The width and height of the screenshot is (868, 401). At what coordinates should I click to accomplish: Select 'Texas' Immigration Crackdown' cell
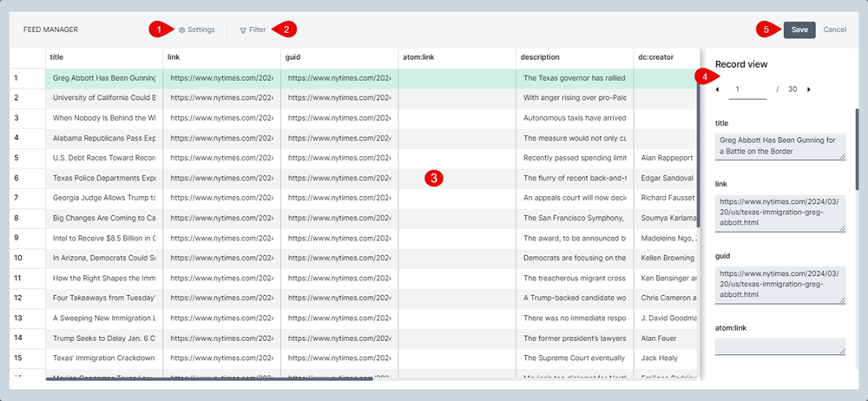(x=104, y=358)
